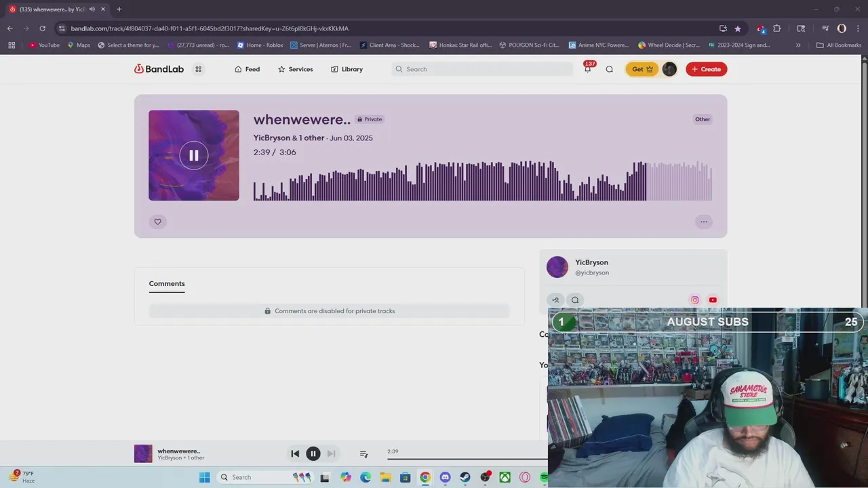Bookmark this page with the star icon
This screenshot has width=868, height=488.
[738, 28]
